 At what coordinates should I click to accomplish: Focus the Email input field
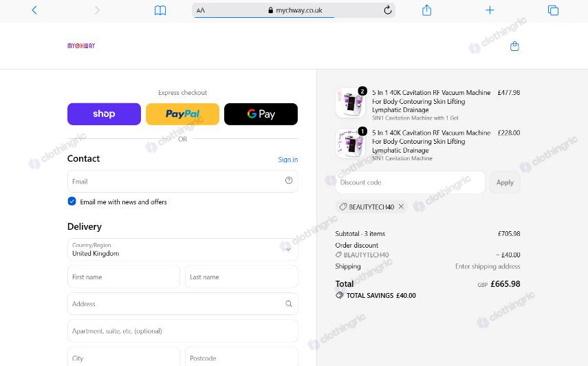183,182
